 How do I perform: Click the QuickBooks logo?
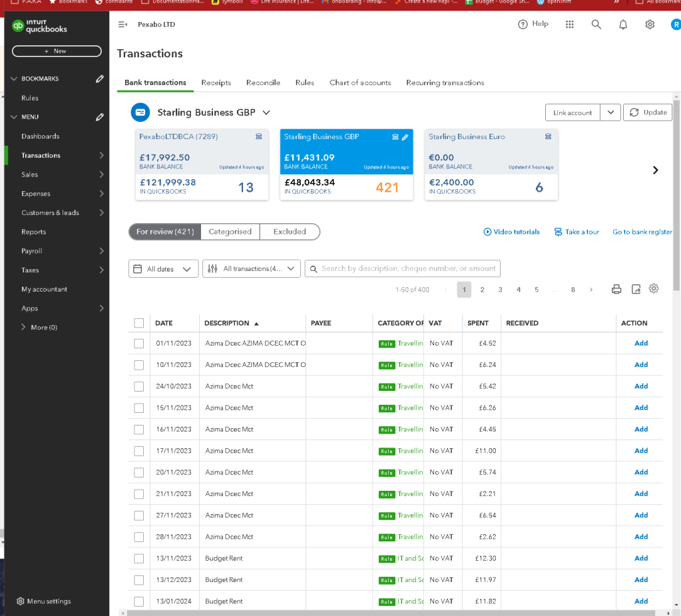coord(39,26)
